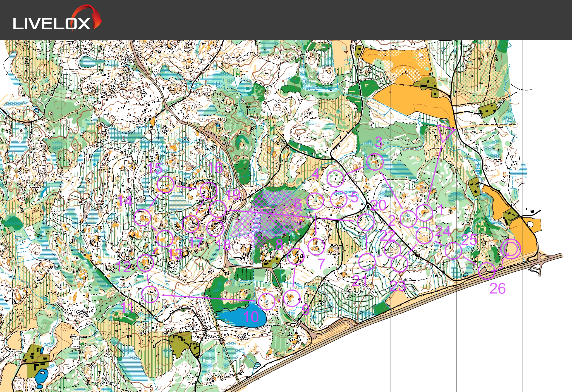Viewport: 572px width, 392px height.
Task: Select the finish double circle near the beach road
Action: coord(511,249)
